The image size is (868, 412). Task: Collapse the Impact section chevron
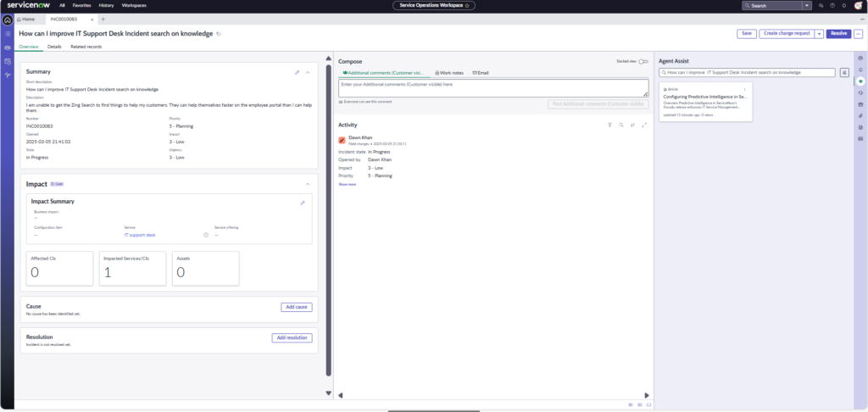[308, 183]
